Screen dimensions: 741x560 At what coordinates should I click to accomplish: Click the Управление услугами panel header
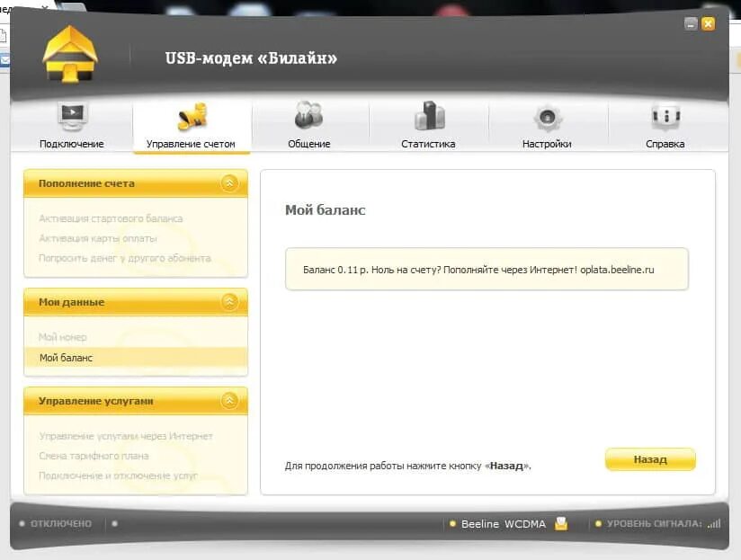pos(136,401)
